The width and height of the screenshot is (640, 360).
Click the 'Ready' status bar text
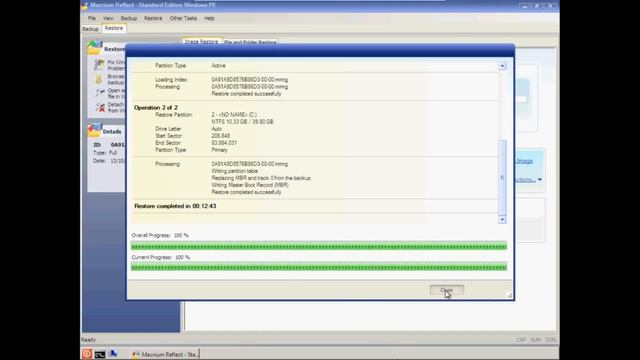click(x=88, y=340)
